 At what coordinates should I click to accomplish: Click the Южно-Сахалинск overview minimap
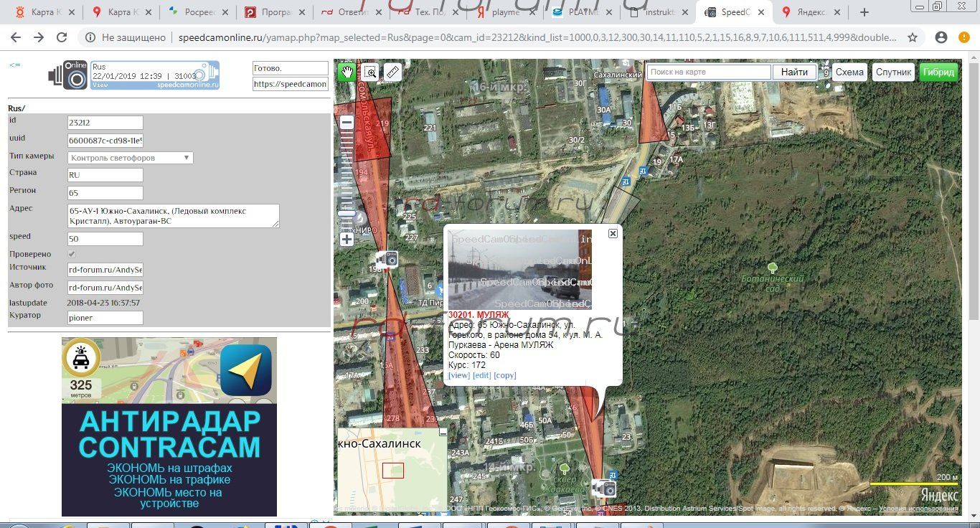[x=392, y=471]
